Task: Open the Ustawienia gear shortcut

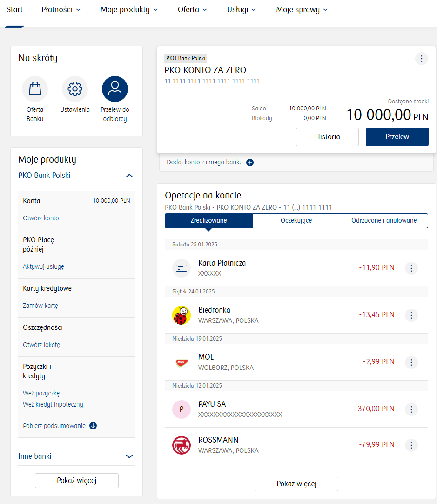Action: [75, 89]
